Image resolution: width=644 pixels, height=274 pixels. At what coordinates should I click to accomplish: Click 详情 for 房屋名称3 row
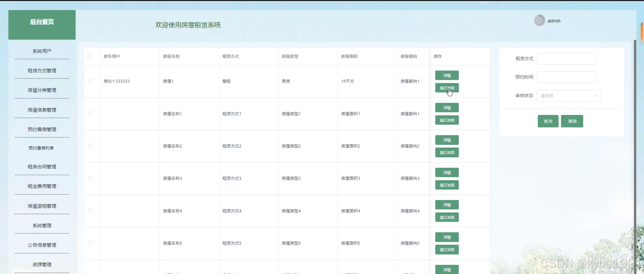[x=447, y=172]
